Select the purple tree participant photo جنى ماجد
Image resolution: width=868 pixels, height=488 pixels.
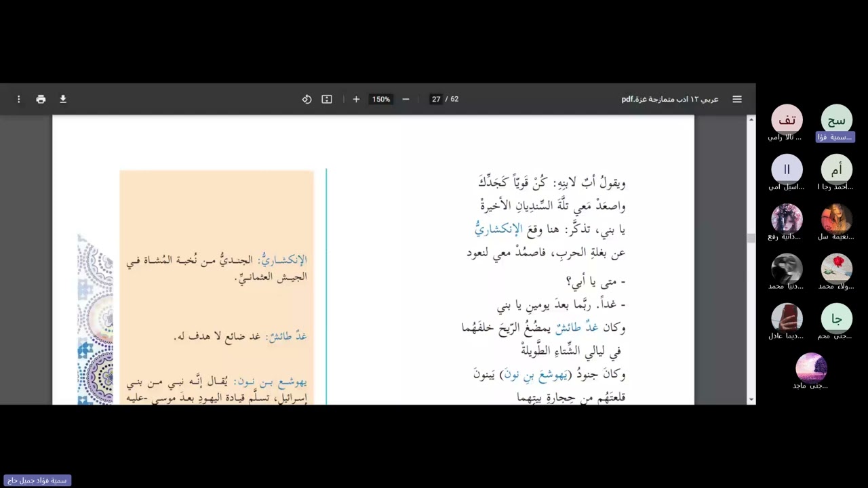811,368
